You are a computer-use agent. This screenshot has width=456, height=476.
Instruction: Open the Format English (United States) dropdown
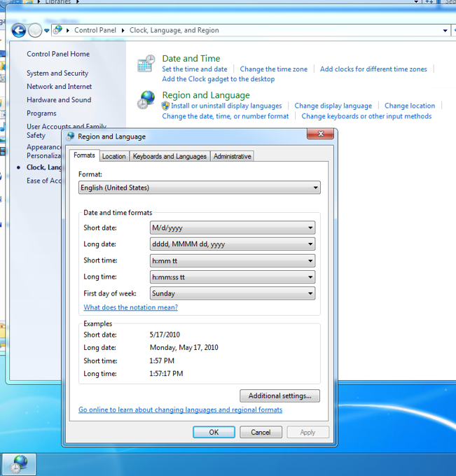click(200, 188)
